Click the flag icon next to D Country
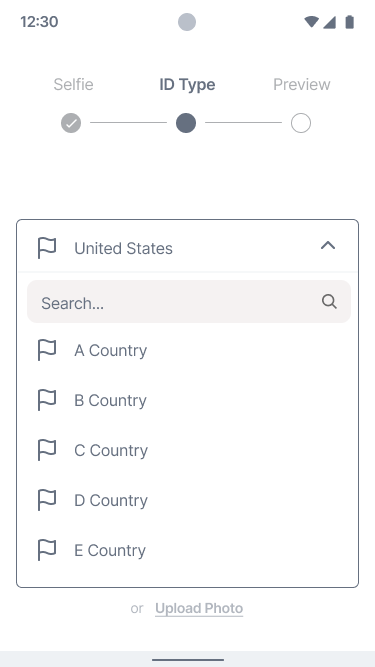This screenshot has width=375, height=667. 47,500
